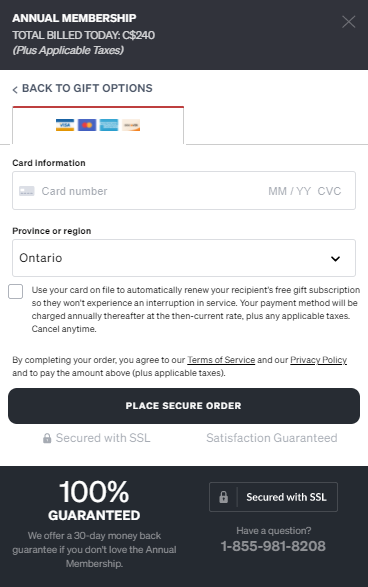Click the American Express card icon
The width and height of the screenshot is (368, 587).
pyautogui.click(x=109, y=125)
